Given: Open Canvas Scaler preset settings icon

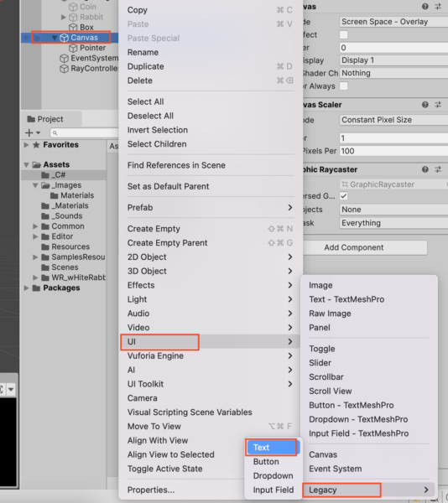Looking at the screenshot, I should click(438, 105).
